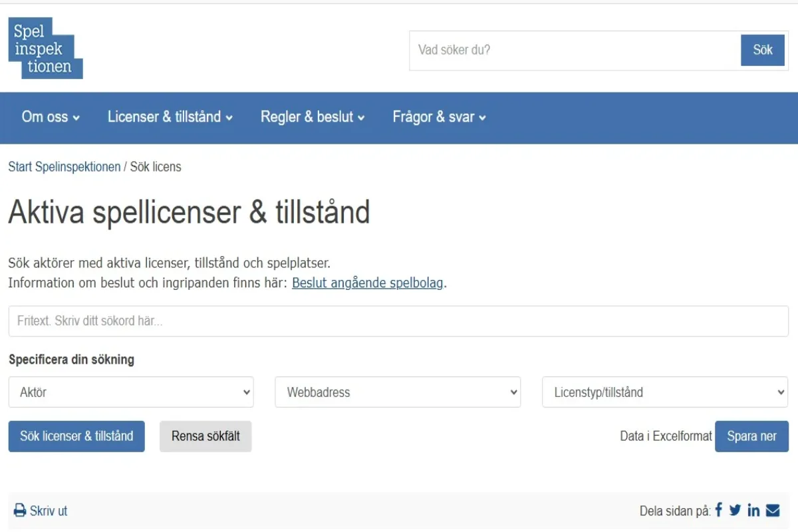Click the Aktiva spellicenser & tillstånd heading
Screen dimensions: 798x532
click(x=189, y=213)
